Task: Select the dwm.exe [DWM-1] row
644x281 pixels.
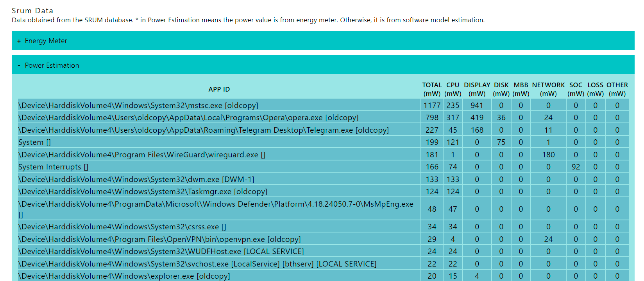Action: point(324,179)
